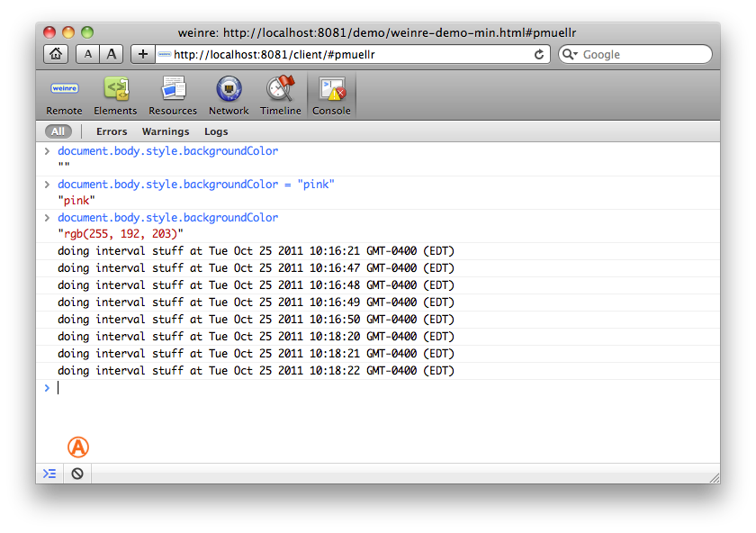756x533 pixels.
Task: Toggle the console drawer icon
Action: coord(49,474)
